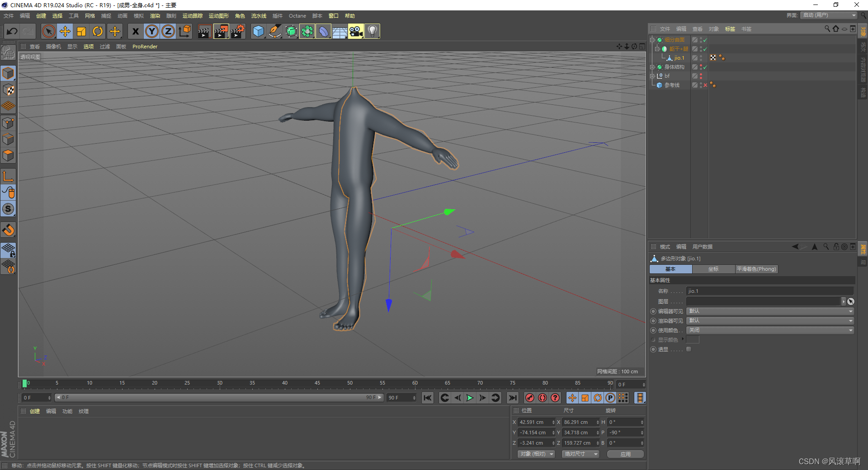Open the 使用颜色 dropdown showing 关闭
868x470 pixels.
coord(769,330)
